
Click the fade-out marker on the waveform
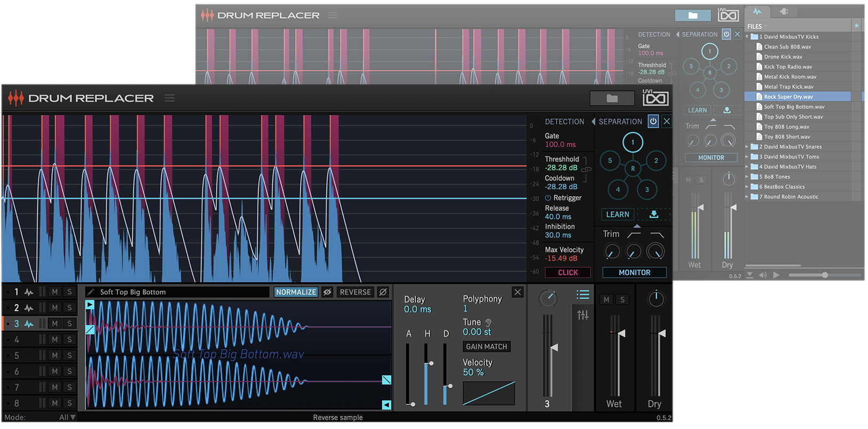[x=387, y=380]
